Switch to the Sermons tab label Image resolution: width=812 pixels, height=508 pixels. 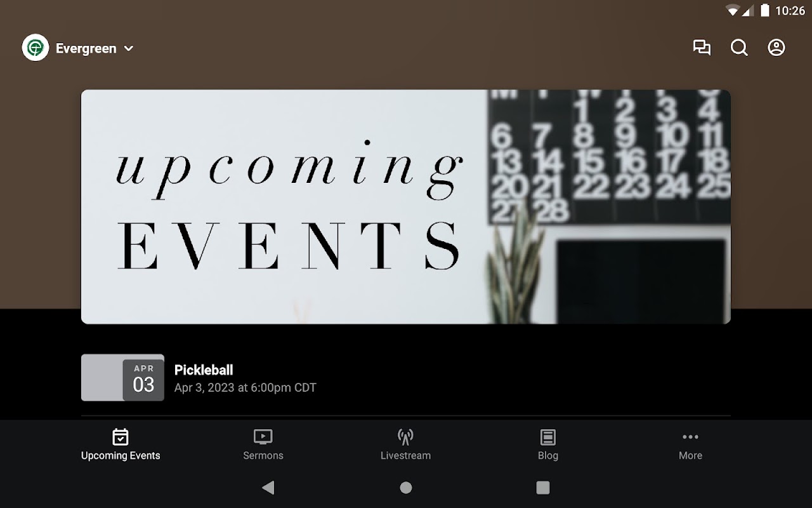tap(263, 455)
